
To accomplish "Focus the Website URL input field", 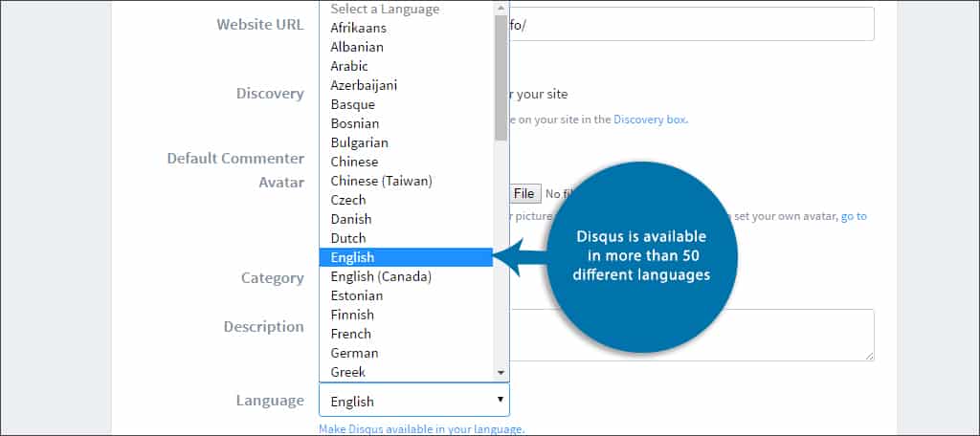I will (691, 24).
